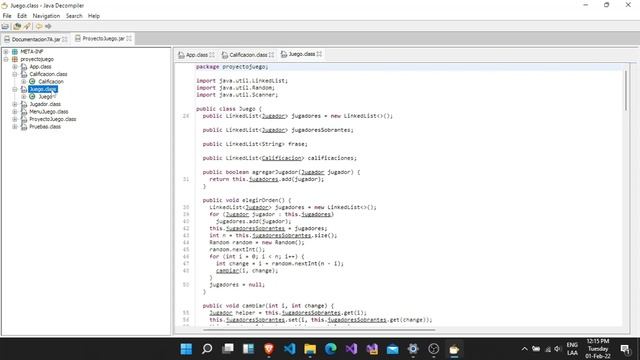Collapse the Calificacion.class node
This screenshot has width=640, height=360.
(15, 74)
